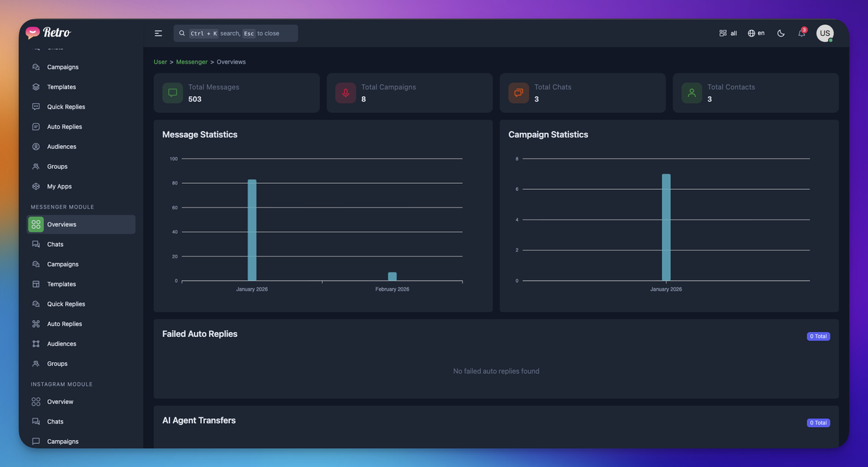Click the 0 Total badge in Failed Auto Replies
The width and height of the screenshot is (868, 467).
[818, 336]
